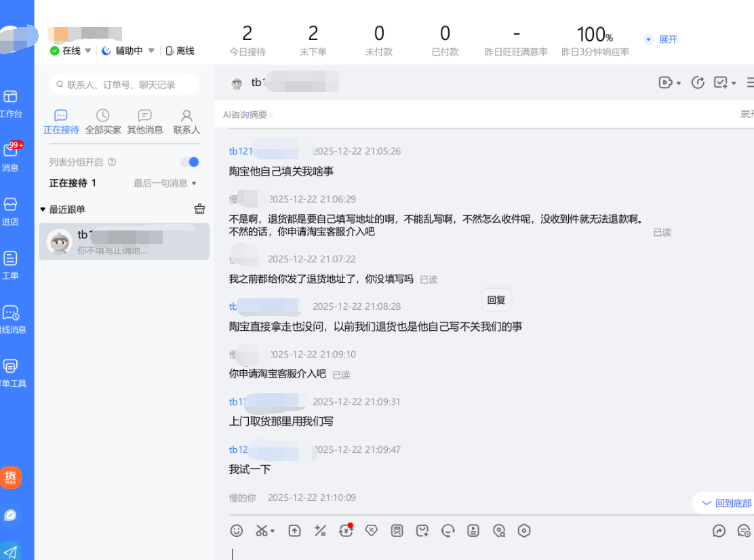
Task: Expand the stats panel with 展开
Action: [x=661, y=39]
